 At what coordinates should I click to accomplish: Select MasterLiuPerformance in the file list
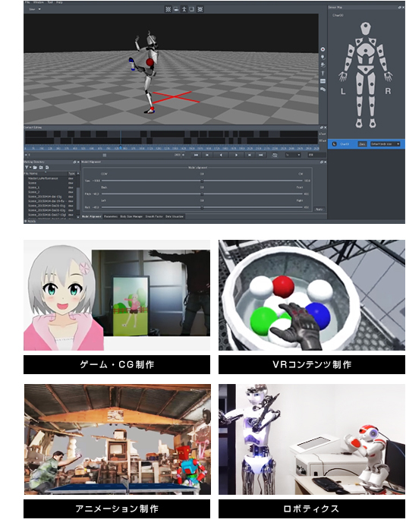coord(43,178)
